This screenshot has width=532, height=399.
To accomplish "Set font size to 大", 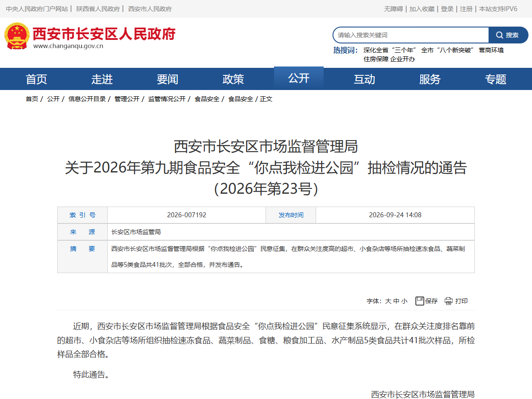I will coord(388,301).
